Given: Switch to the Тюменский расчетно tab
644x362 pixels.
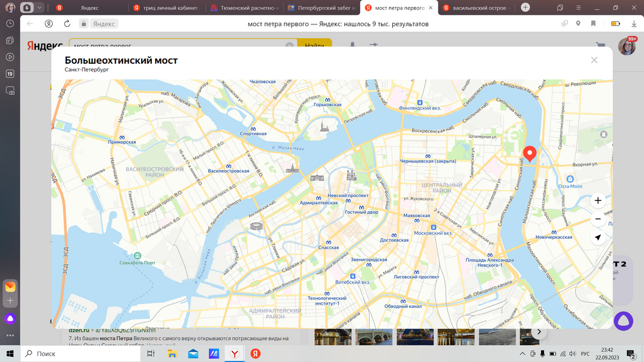Looking at the screenshot, I should pyautogui.click(x=245, y=7).
